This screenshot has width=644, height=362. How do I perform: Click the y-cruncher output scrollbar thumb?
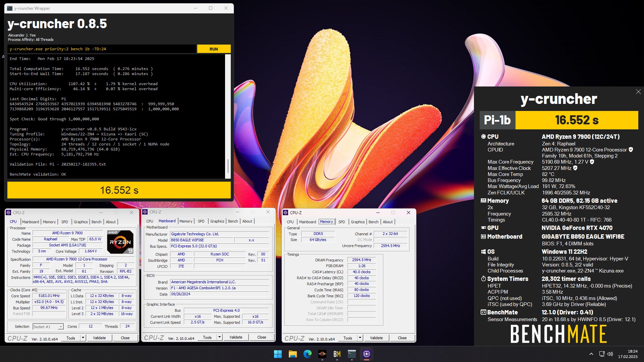point(228,166)
